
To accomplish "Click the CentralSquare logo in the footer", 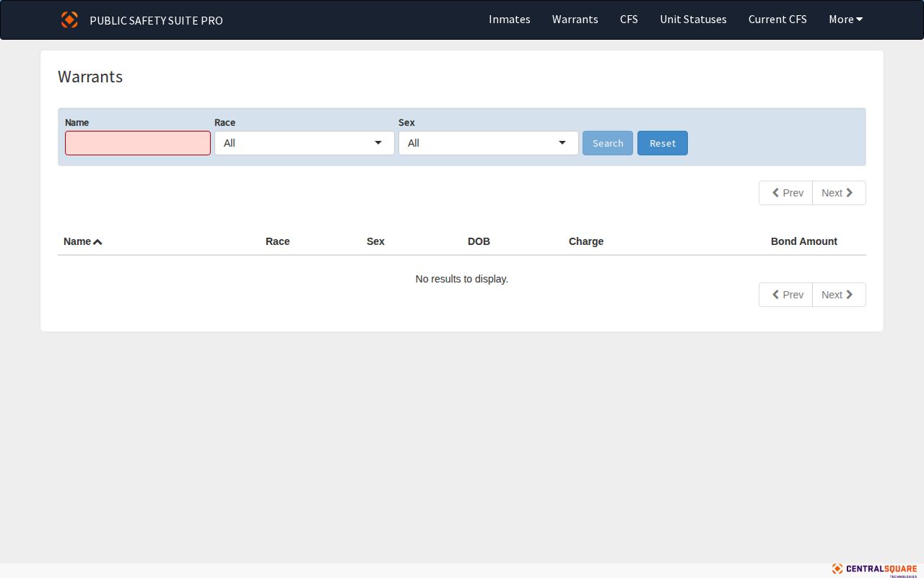I will [874, 569].
